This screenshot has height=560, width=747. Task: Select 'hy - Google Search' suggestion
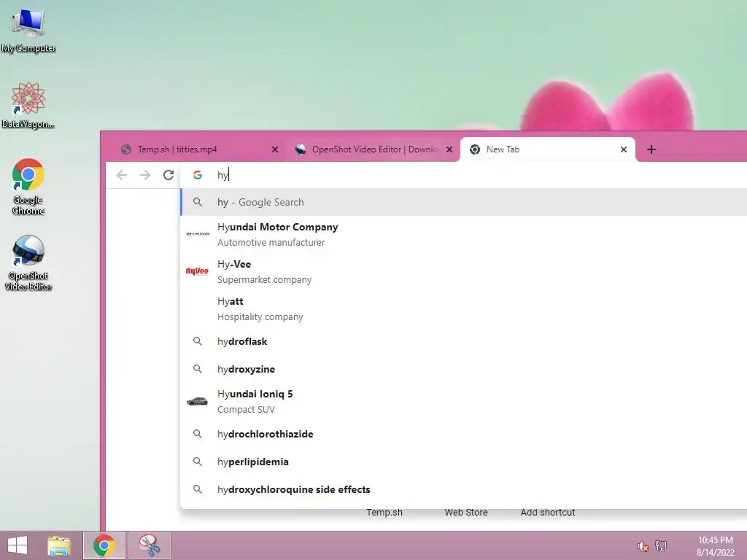point(463,202)
